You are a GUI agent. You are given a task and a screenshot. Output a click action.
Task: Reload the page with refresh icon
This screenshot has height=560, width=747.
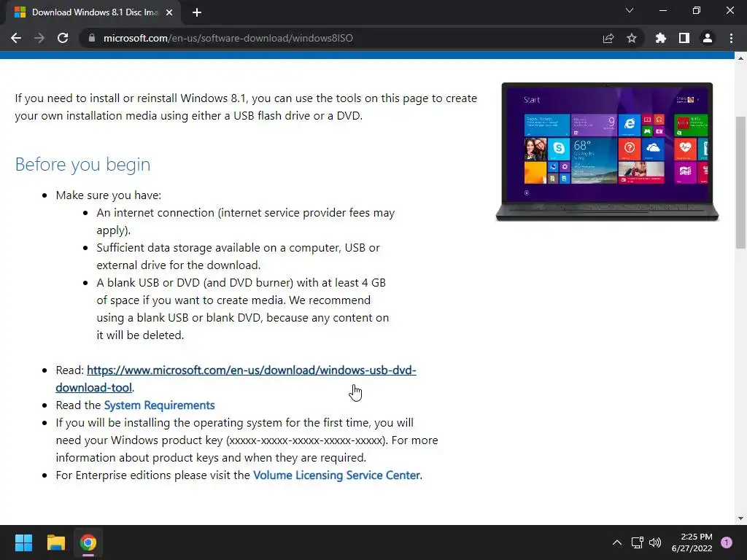63,38
